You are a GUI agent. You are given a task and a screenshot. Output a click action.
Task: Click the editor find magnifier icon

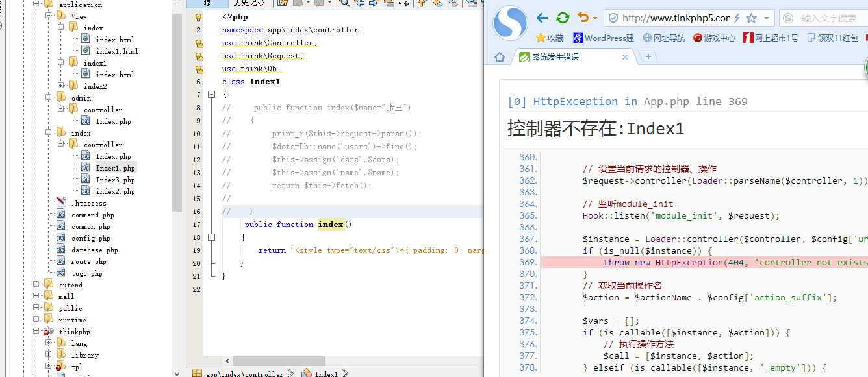tap(344, 3)
